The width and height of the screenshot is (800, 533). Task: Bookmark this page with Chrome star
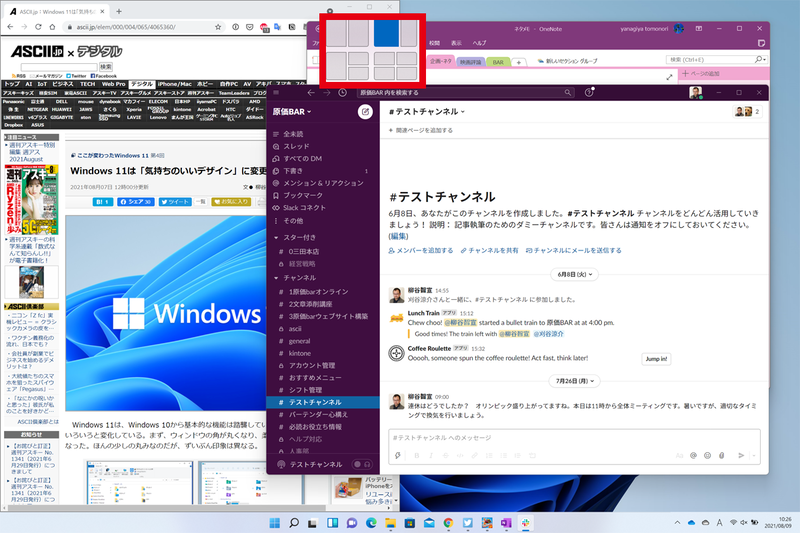(x=218, y=27)
